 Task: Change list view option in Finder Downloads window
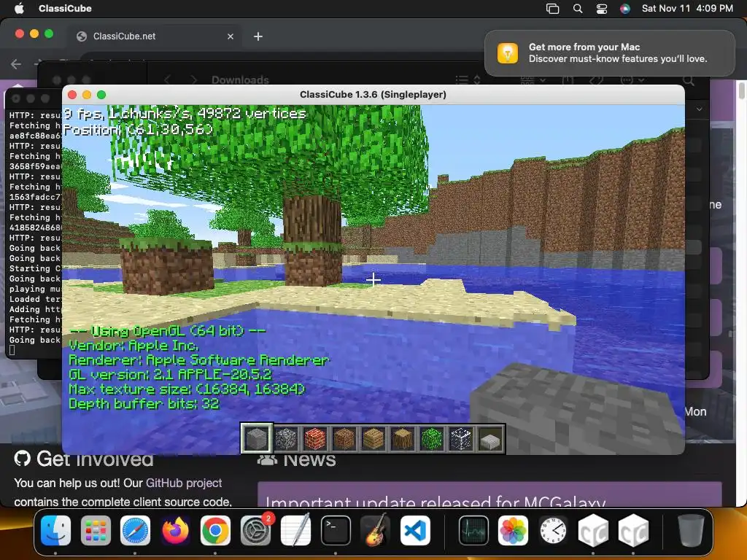coord(468,79)
